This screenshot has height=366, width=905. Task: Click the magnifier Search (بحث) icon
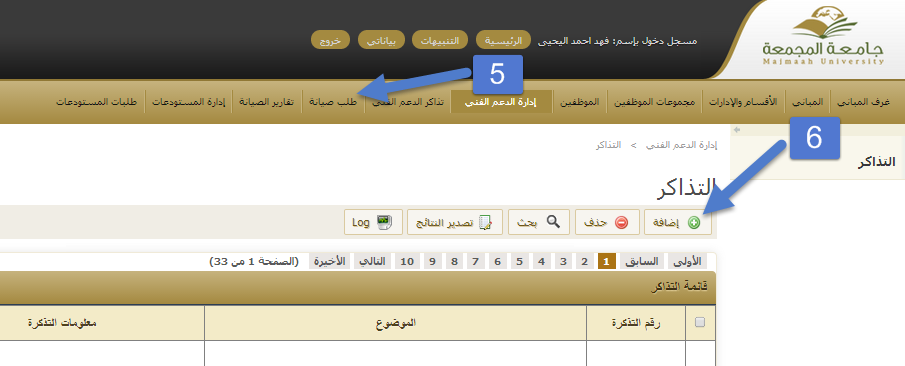pyautogui.click(x=553, y=222)
